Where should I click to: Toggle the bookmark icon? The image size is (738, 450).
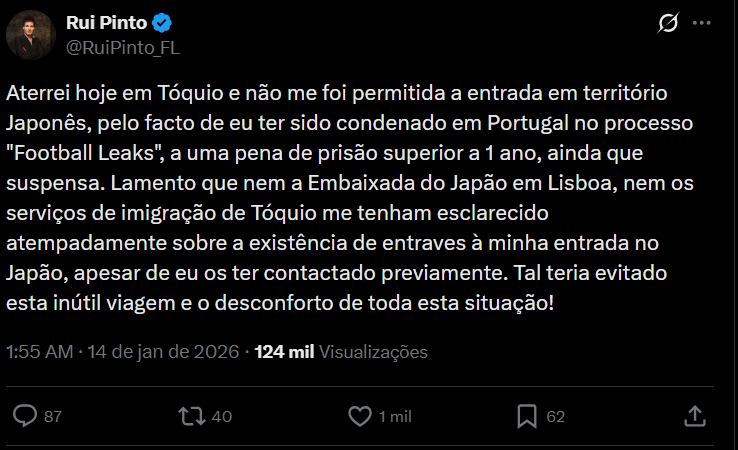tap(527, 416)
